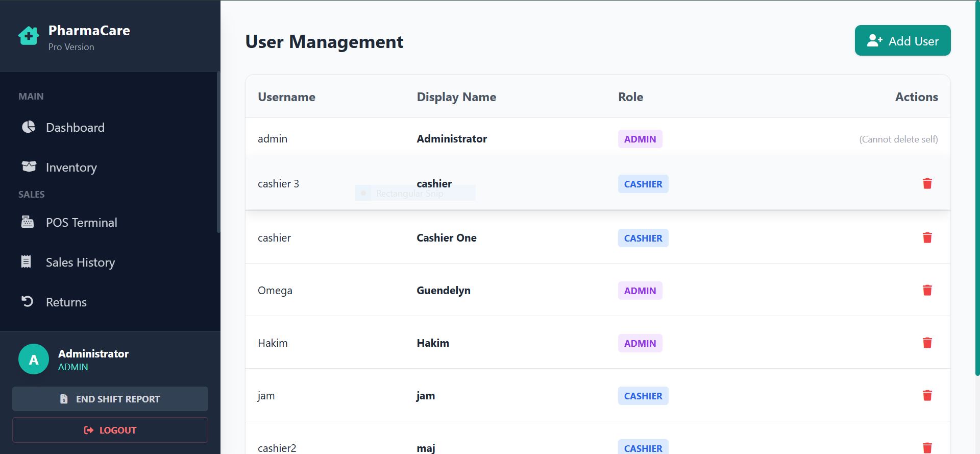
Task: Click the Administrator avatar circle
Action: coord(34,360)
